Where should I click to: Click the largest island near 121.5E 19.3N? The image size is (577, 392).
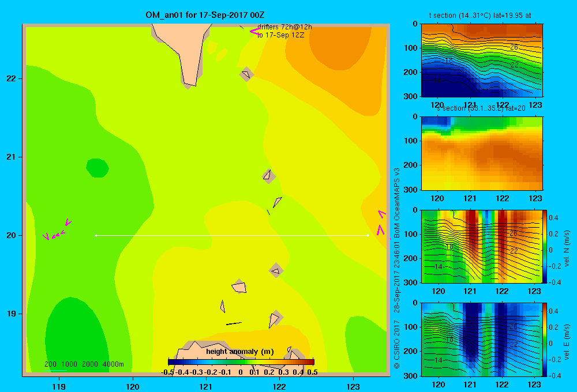tap(239, 287)
